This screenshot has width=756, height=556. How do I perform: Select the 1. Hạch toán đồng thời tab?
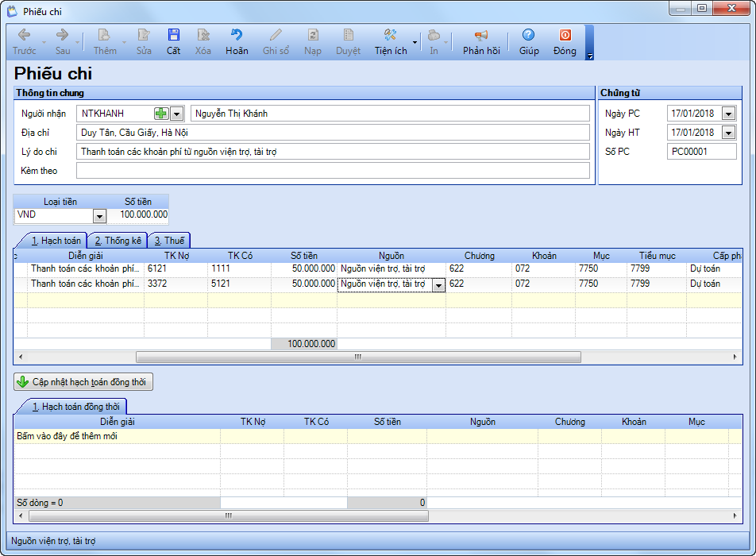click(75, 407)
